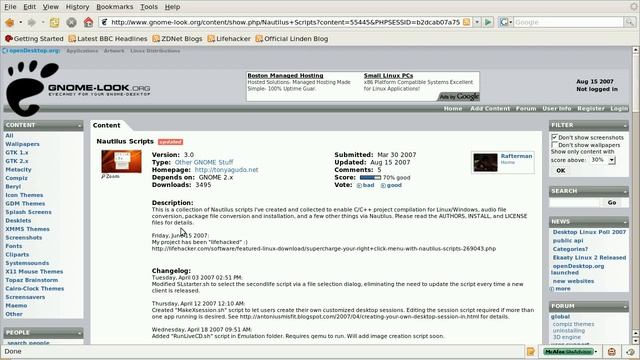Open Add Content navigation link
This screenshot has height=360, width=640.
click(490, 109)
